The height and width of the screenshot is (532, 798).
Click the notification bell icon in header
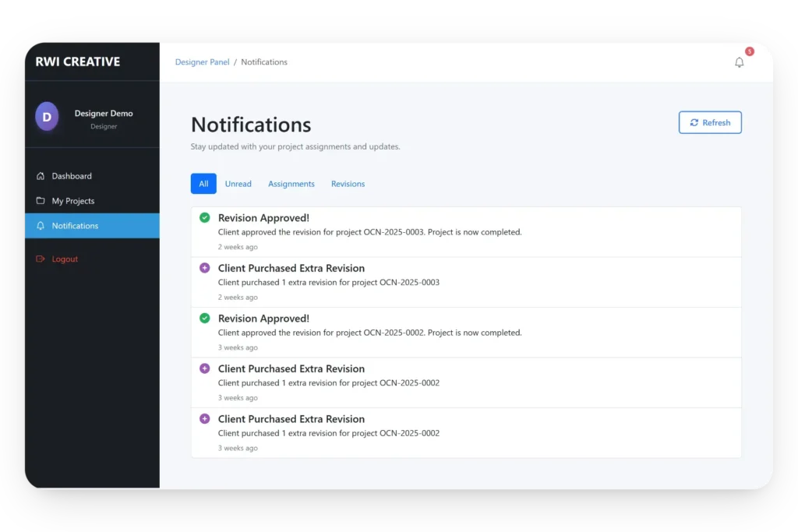click(739, 62)
